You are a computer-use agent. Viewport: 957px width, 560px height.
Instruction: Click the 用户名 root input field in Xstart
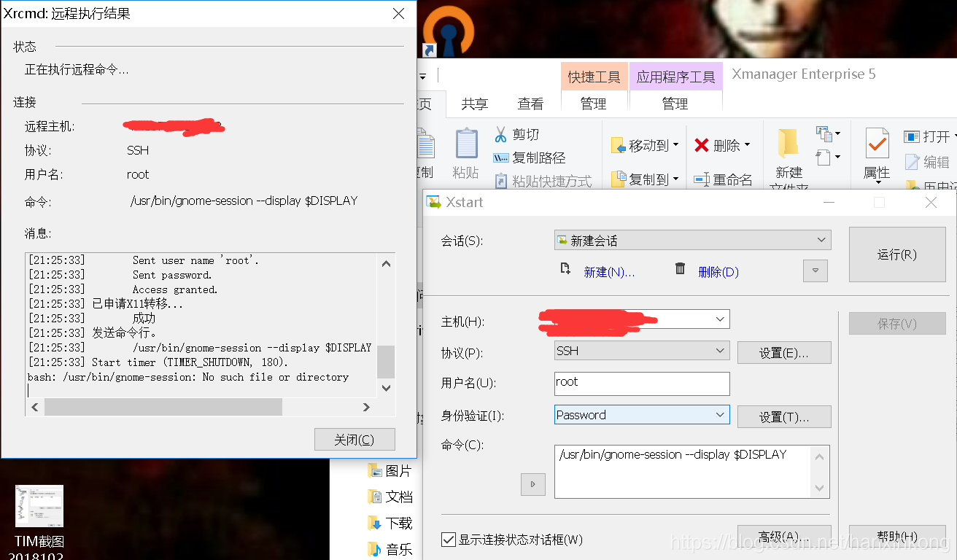pos(642,383)
